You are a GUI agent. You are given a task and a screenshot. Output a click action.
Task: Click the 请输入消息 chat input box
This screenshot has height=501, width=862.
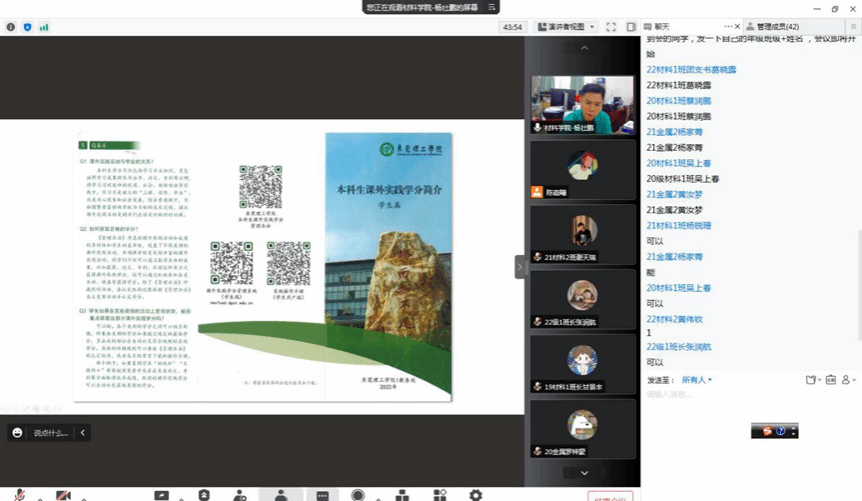(740, 396)
